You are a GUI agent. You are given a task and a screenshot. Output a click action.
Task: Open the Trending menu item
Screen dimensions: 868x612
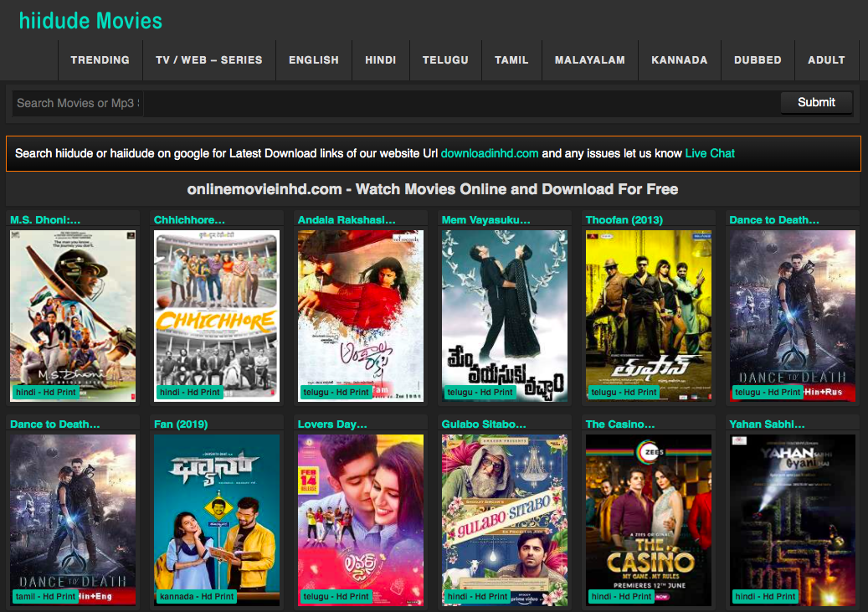(100, 60)
